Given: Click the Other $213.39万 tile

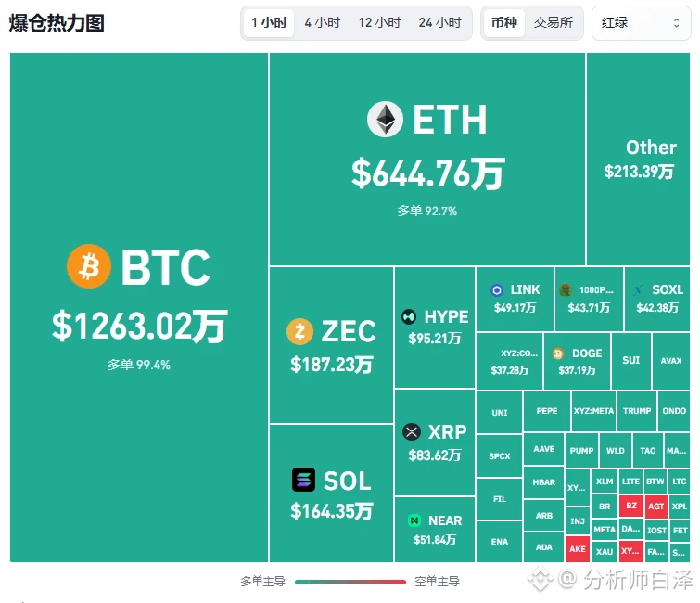Looking at the screenshot, I should pos(638,159).
